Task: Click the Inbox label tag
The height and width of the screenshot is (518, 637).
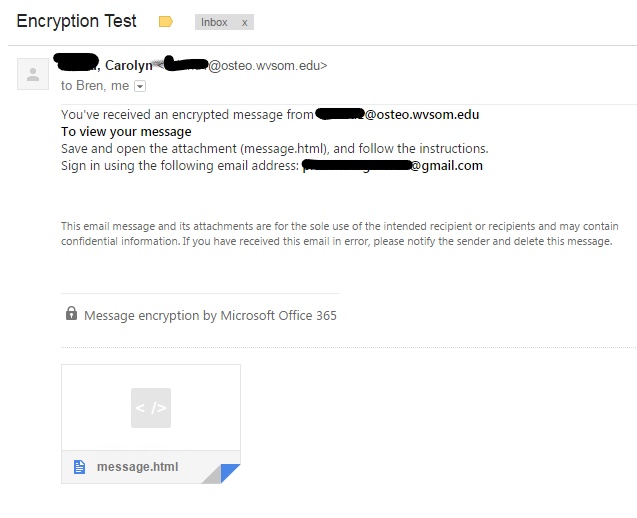Action: tap(214, 22)
